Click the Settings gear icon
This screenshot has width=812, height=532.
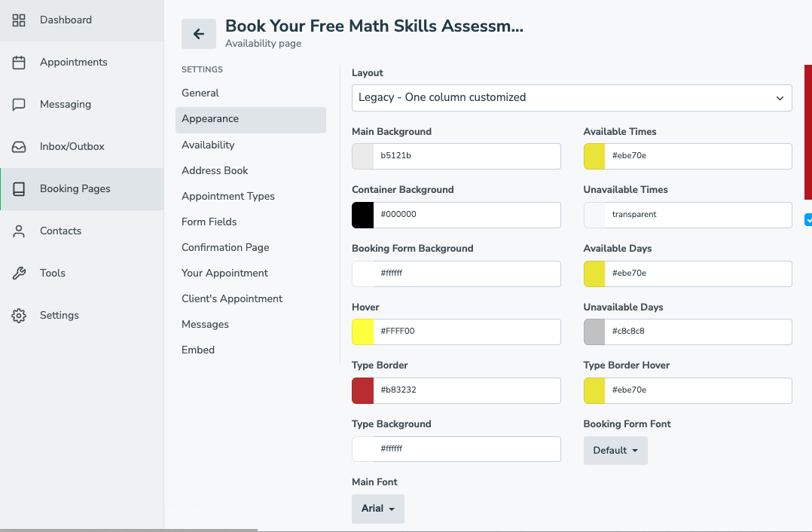click(19, 316)
